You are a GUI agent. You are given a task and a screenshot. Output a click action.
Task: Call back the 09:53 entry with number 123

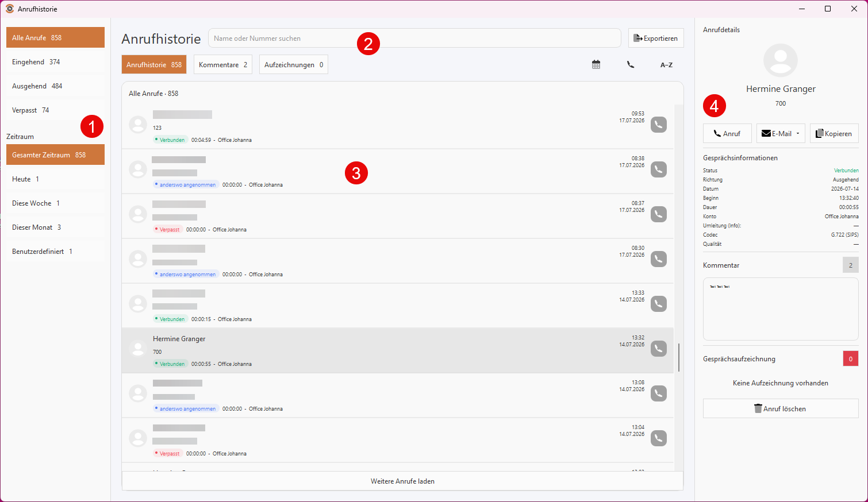659,125
